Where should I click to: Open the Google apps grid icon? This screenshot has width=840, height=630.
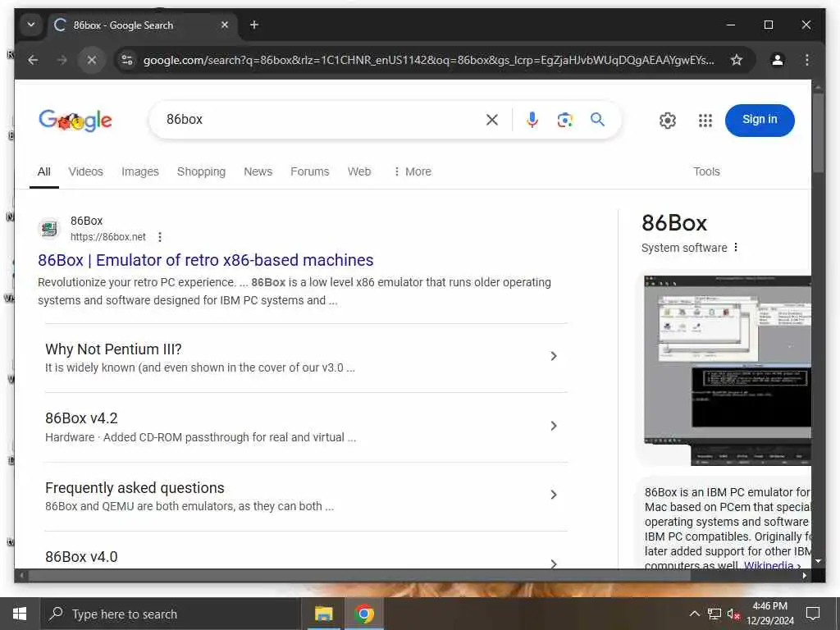click(x=705, y=121)
